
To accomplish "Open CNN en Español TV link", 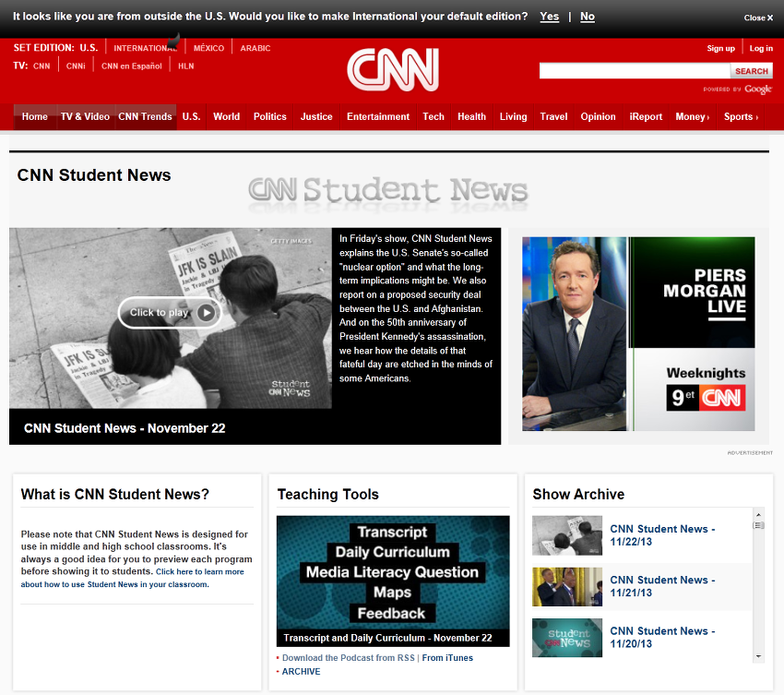I will 132,66.
